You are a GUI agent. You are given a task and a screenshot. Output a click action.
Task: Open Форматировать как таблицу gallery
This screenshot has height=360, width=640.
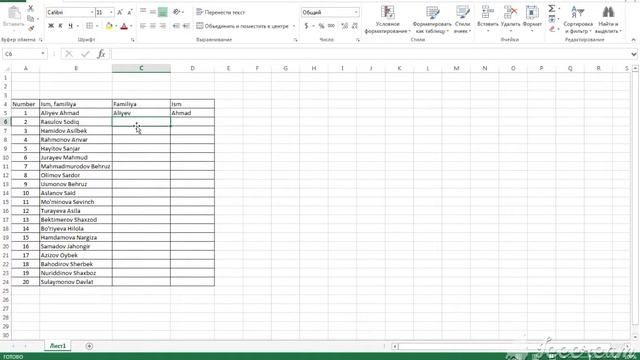(432, 19)
